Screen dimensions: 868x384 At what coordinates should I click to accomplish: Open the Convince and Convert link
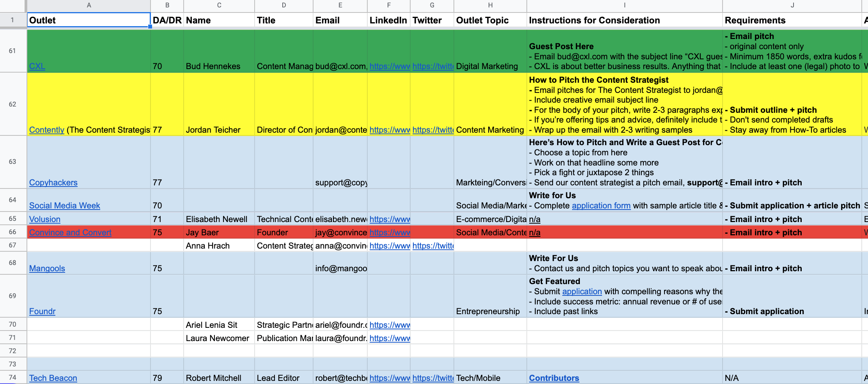pyautogui.click(x=70, y=232)
